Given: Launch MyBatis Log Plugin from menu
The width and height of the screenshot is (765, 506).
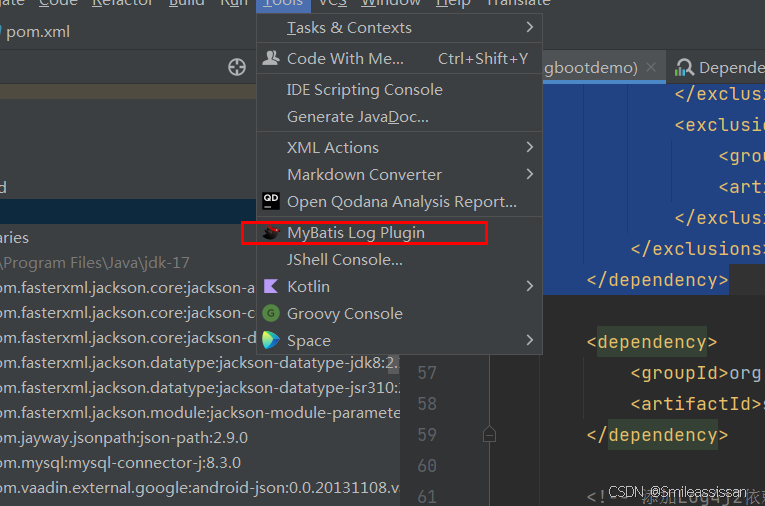Looking at the screenshot, I should click(399, 233).
